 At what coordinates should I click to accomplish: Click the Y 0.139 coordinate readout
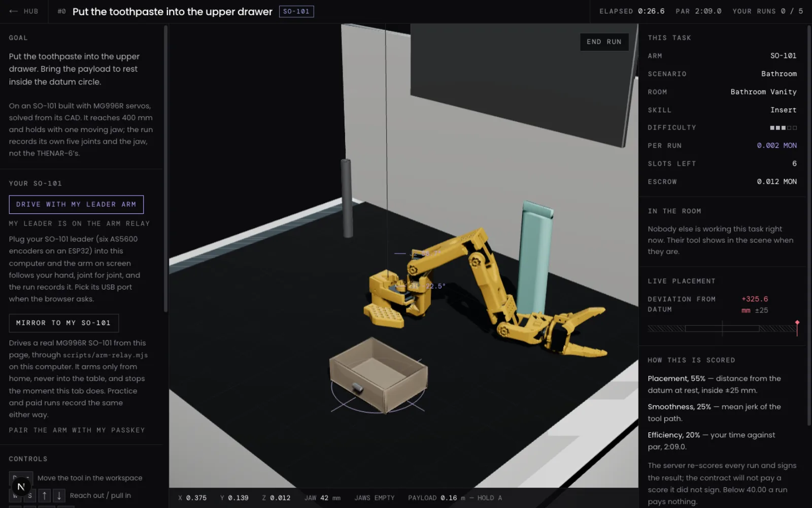(234, 498)
